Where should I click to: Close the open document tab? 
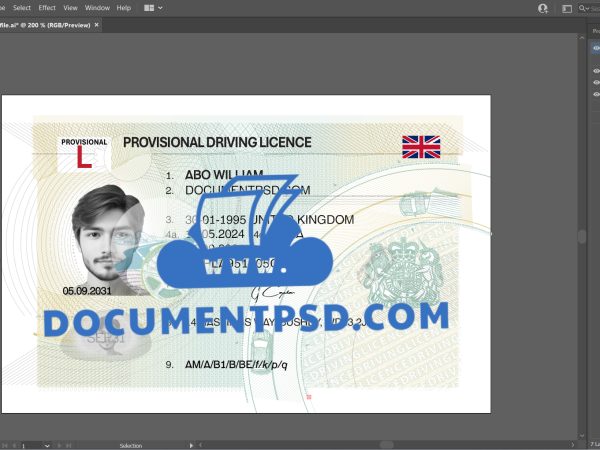(x=96, y=25)
